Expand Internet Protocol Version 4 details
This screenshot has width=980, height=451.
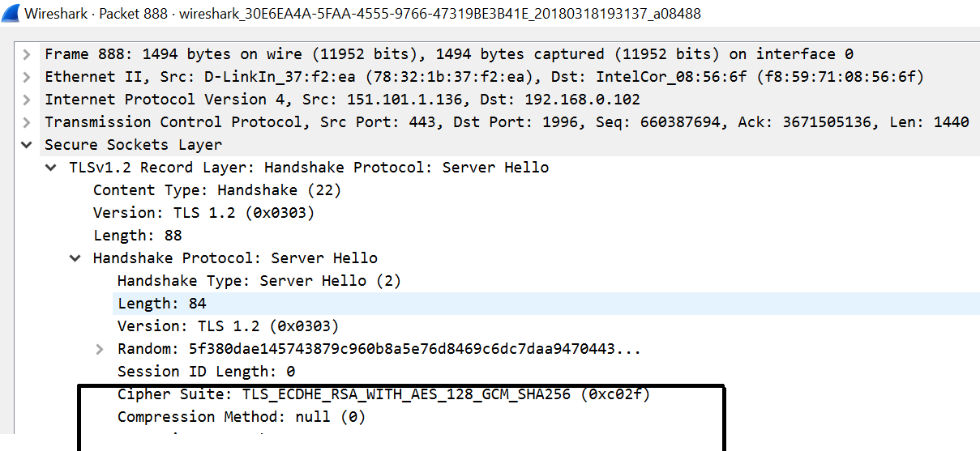tap(27, 100)
